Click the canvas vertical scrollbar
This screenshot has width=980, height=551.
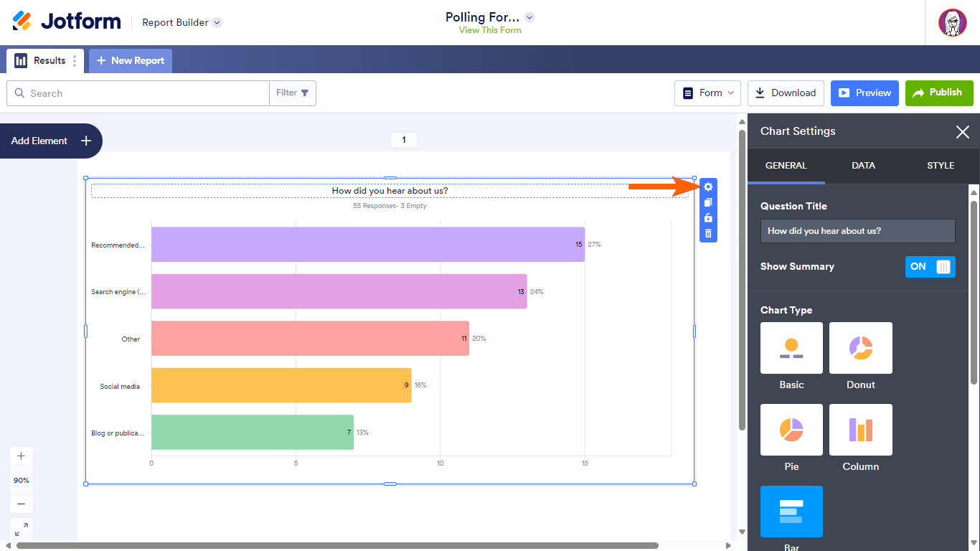pos(742,280)
